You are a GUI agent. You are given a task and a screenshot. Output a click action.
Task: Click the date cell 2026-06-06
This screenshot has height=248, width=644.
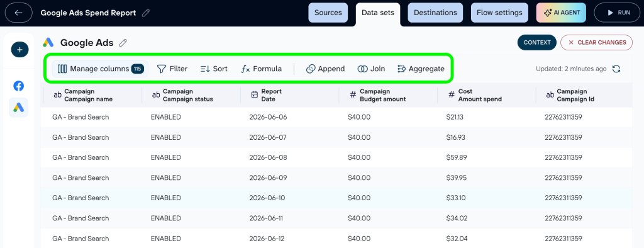click(x=268, y=117)
